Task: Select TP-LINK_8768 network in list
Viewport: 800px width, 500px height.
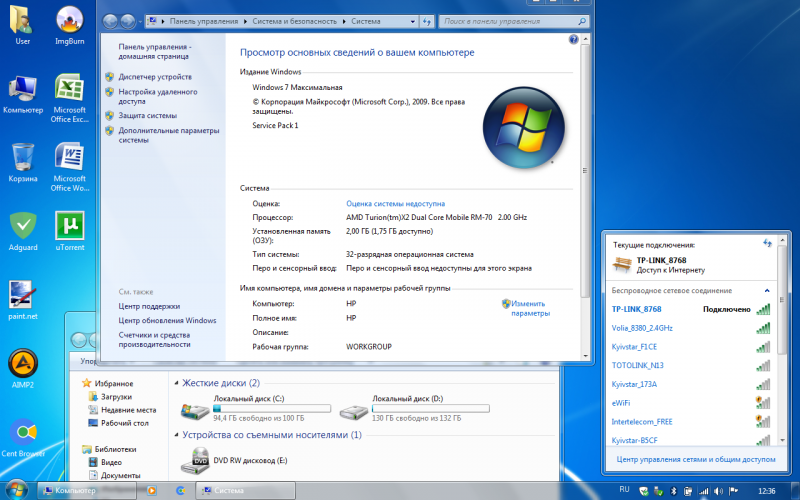Action: tap(691, 309)
